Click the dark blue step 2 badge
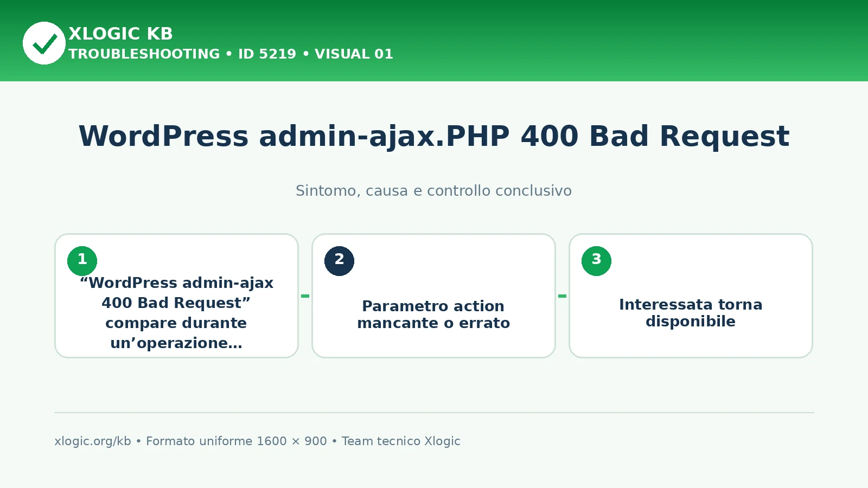 (339, 261)
